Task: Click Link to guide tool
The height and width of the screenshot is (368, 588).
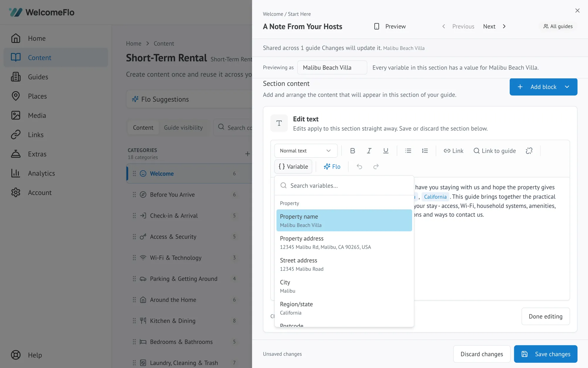Action: coord(495,151)
